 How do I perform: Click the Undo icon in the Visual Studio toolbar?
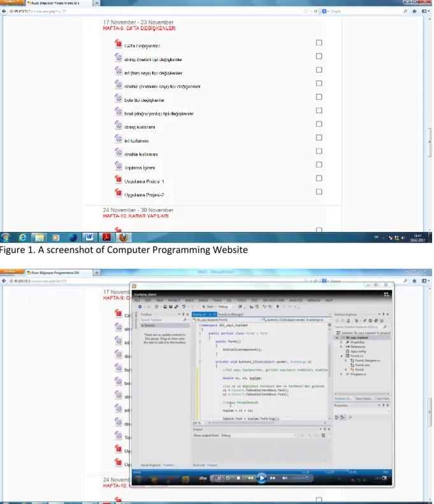[184, 306]
